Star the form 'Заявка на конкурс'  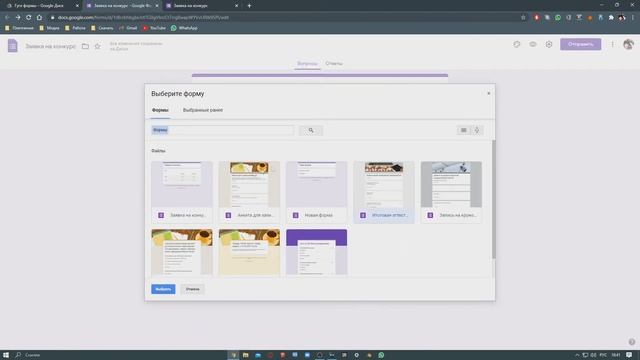click(x=97, y=46)
